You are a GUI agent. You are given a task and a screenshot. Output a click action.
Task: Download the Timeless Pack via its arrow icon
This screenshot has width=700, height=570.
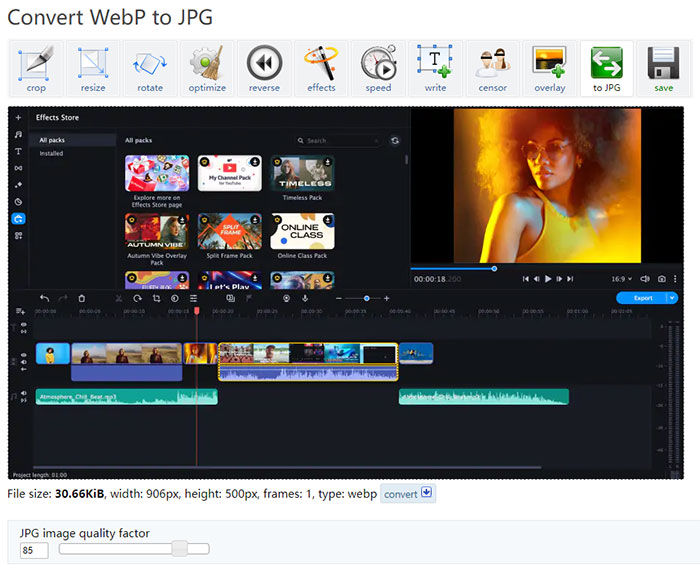[328, 162]
